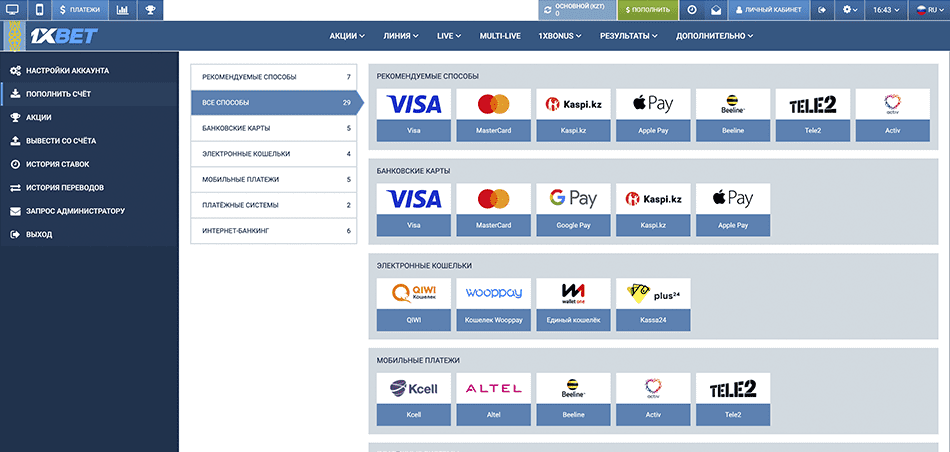Click the desktop version monitor icon
The height and width of the screenshot is (452, 950).
12,10
